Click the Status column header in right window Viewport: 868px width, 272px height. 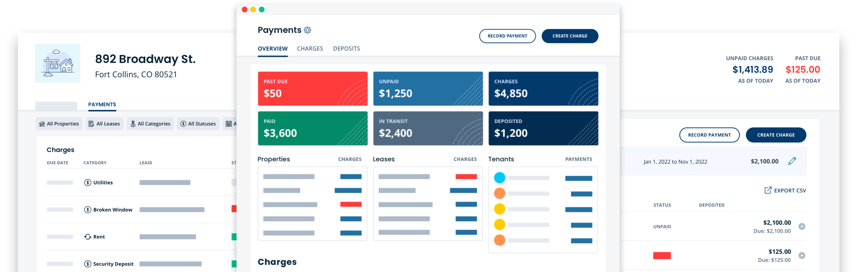(662, 205)
